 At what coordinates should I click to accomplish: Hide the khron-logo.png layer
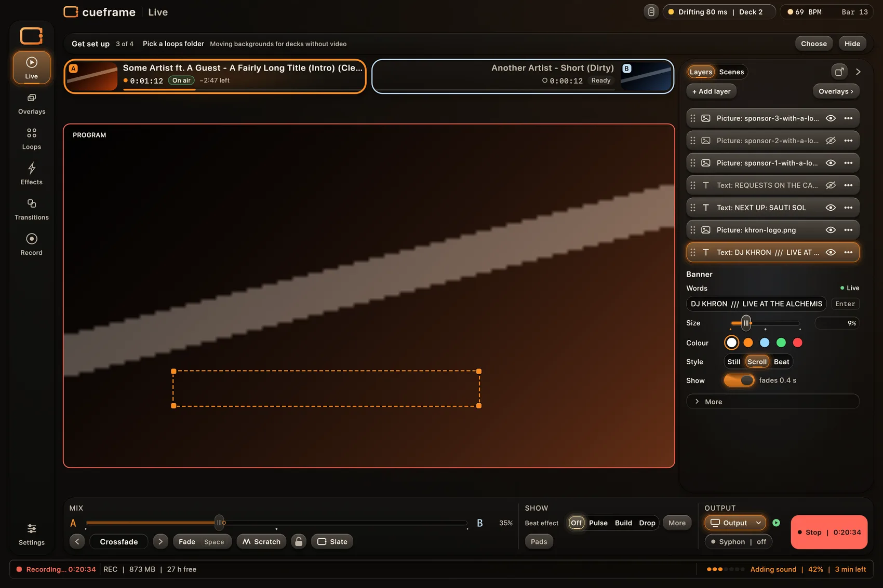tap(831, 230)
